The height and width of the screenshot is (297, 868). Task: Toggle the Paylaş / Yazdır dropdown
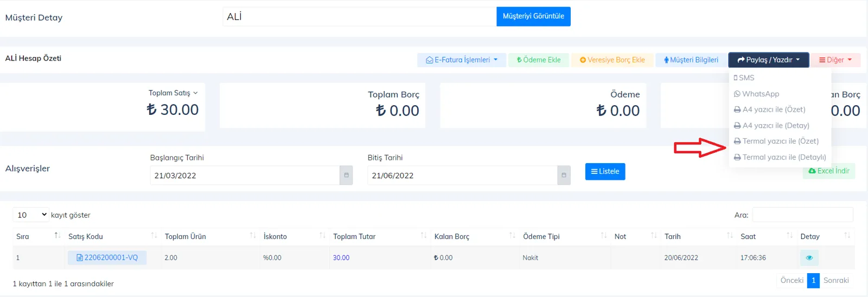(769, 60)
